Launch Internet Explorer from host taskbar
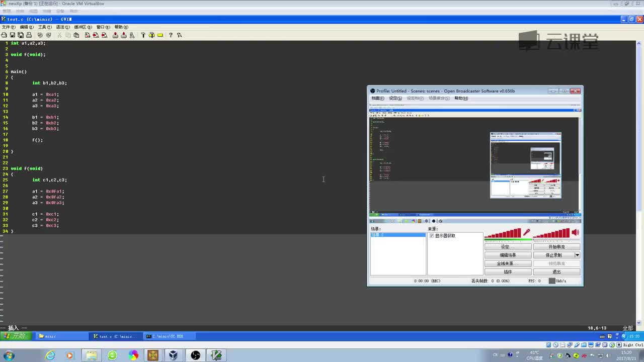Image resolution: width=644 pixels, height=362 pixels. [x=50, y=355]
